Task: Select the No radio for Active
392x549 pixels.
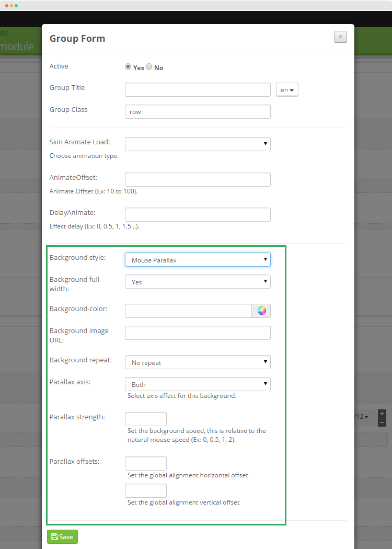Action: (x=149, y=66)
